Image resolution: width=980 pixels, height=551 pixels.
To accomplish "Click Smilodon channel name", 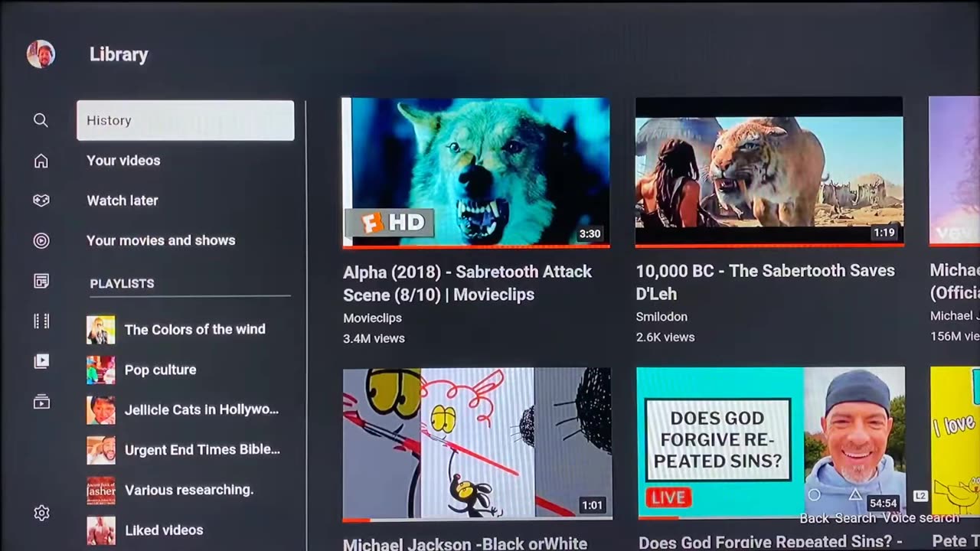I will pyautogui.click(x=661, y=317).
